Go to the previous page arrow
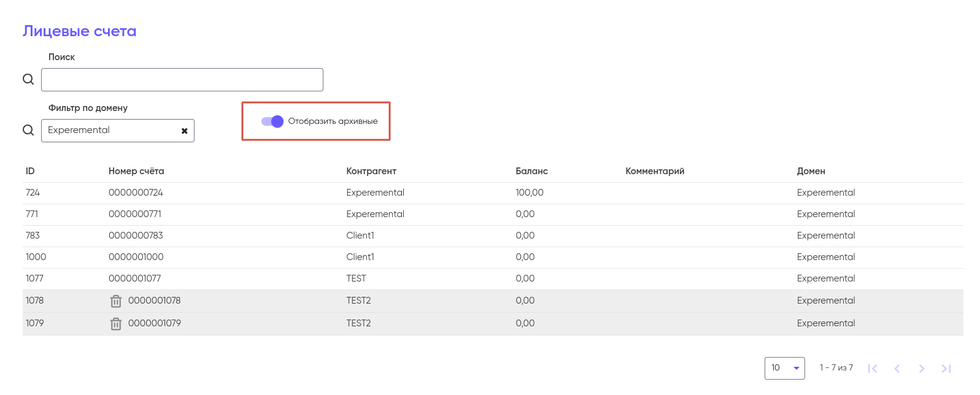Image resolution: width=980 pixels, height=395 pixels. click(897, 369)
